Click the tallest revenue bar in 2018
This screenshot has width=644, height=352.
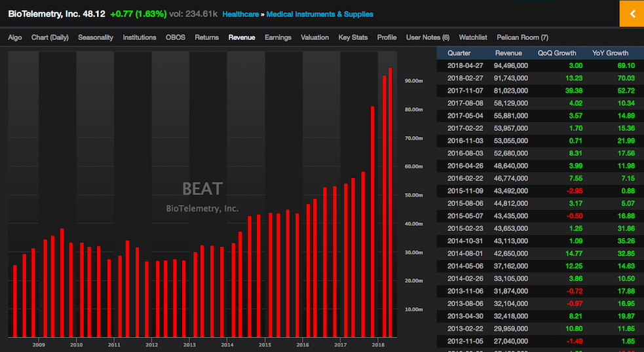390,202
